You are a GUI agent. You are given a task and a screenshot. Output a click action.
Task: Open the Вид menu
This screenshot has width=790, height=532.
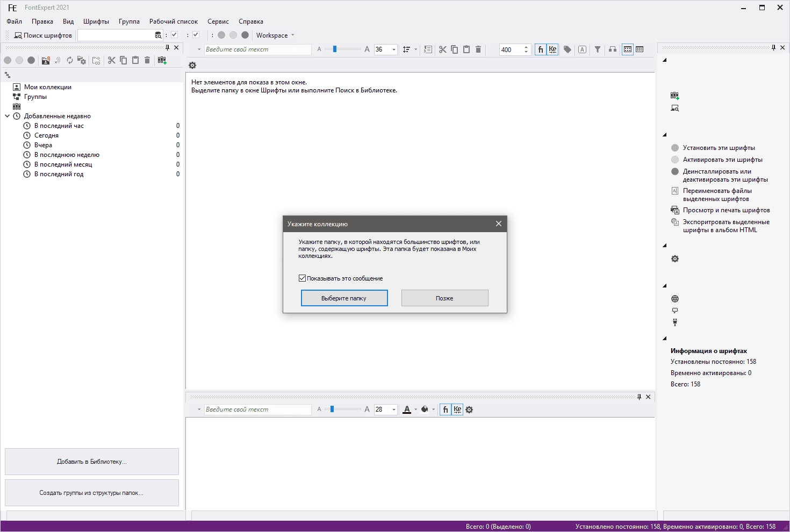click(68, 21)
